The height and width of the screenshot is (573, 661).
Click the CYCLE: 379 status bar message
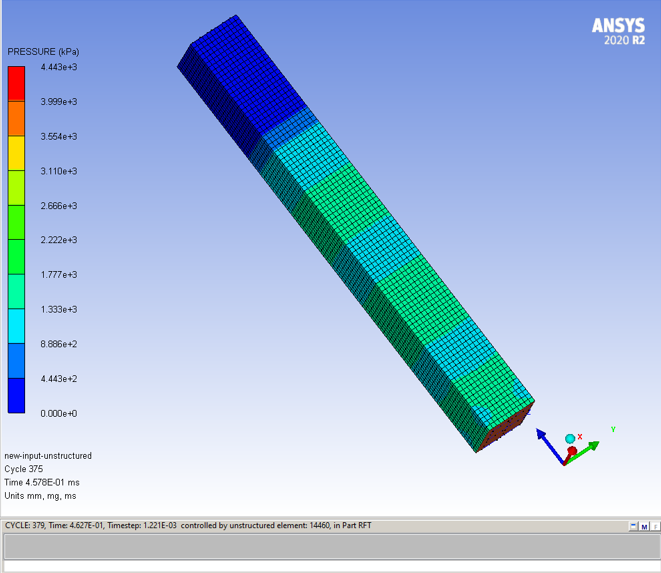[x=188, y=525]
